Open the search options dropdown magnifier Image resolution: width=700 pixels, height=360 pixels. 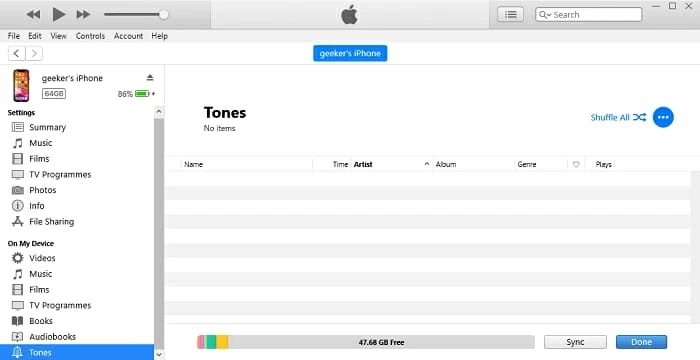545,15
